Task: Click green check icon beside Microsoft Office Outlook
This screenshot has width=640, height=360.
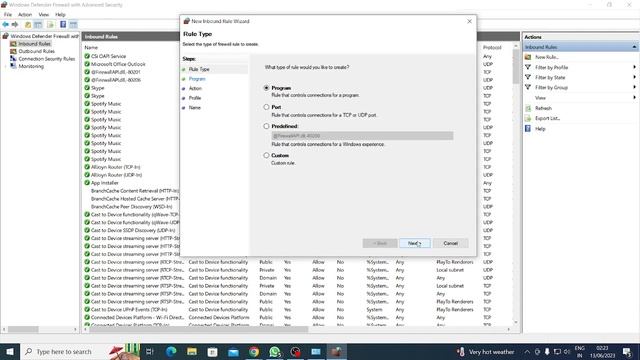Action: point(87,64)
